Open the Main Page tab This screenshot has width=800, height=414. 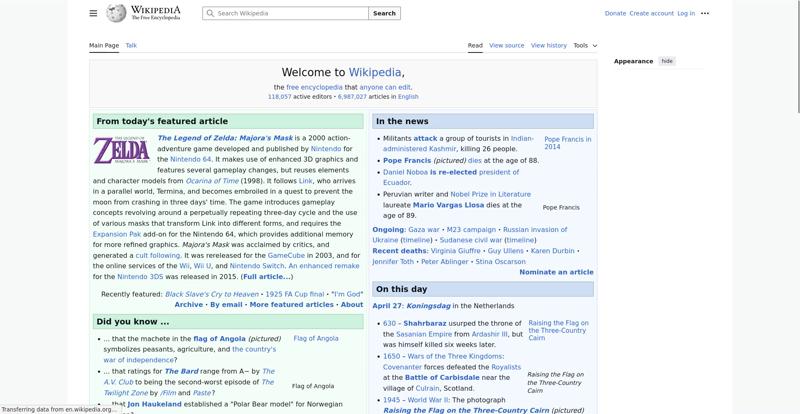(104, 45)
